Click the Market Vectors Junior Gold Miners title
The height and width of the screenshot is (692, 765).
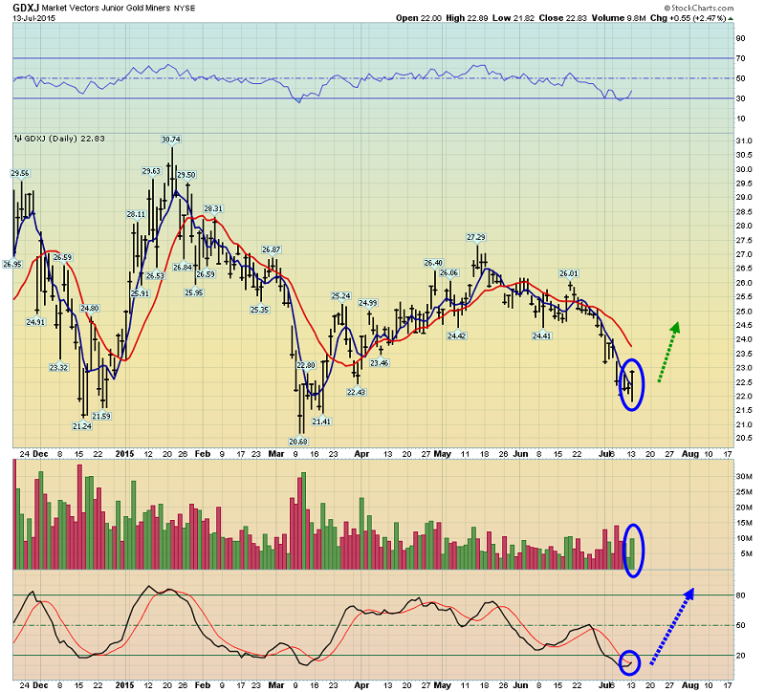[106, 8]
